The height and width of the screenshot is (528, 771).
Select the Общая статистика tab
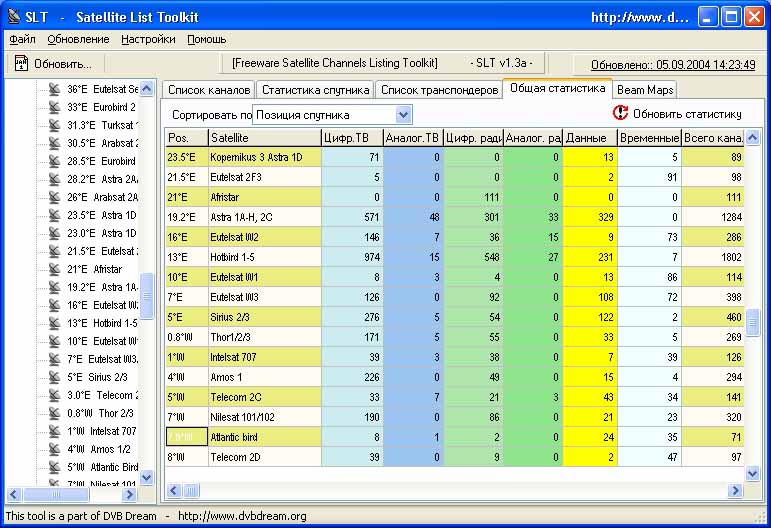pyautogui.click(x=557, y=88)
